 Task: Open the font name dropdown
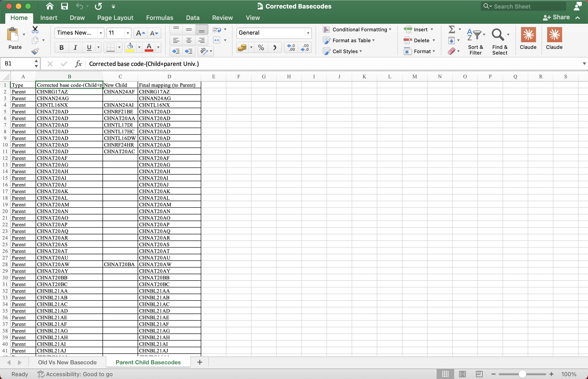[100, 33]
